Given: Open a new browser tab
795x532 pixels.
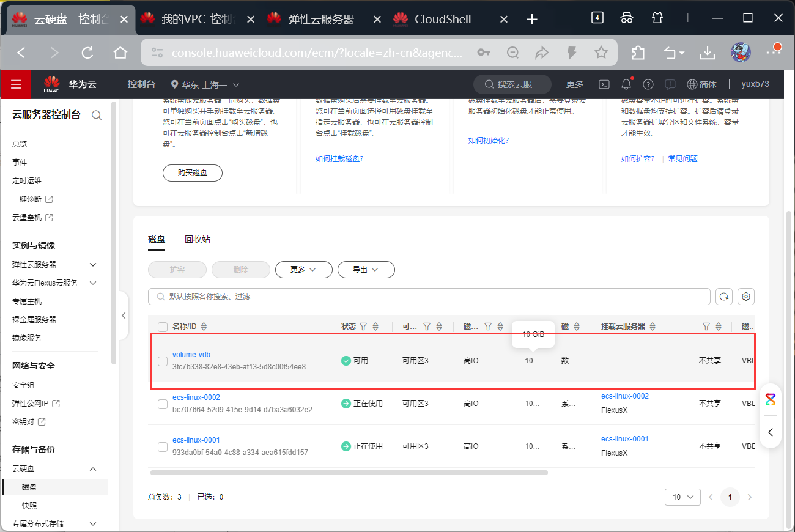Looking at the screenshot, I should coord(532,19).
